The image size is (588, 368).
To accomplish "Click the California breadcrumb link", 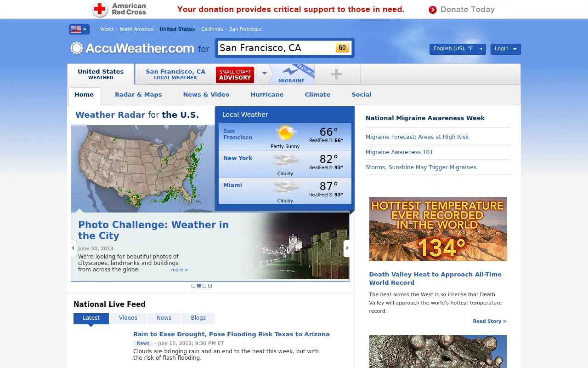I will pyautogui.click(x=212, y=29).
